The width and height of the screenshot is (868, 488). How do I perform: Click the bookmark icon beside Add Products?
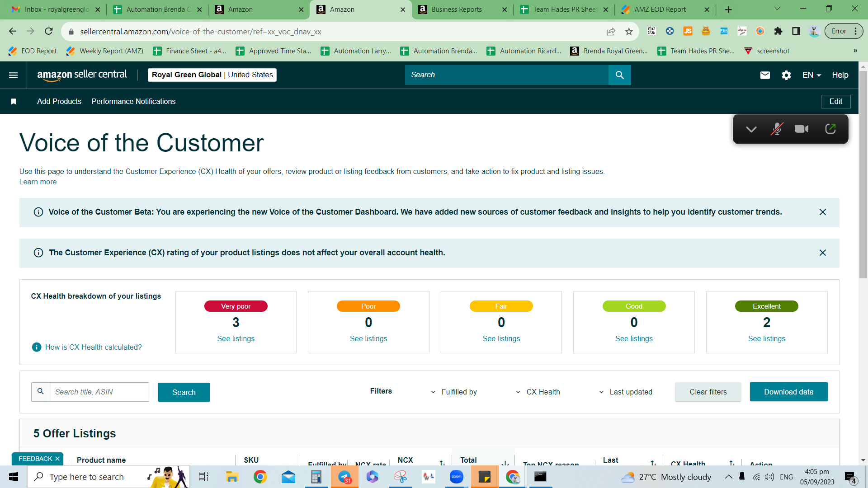pyautogui.click(x=14, y=102)
